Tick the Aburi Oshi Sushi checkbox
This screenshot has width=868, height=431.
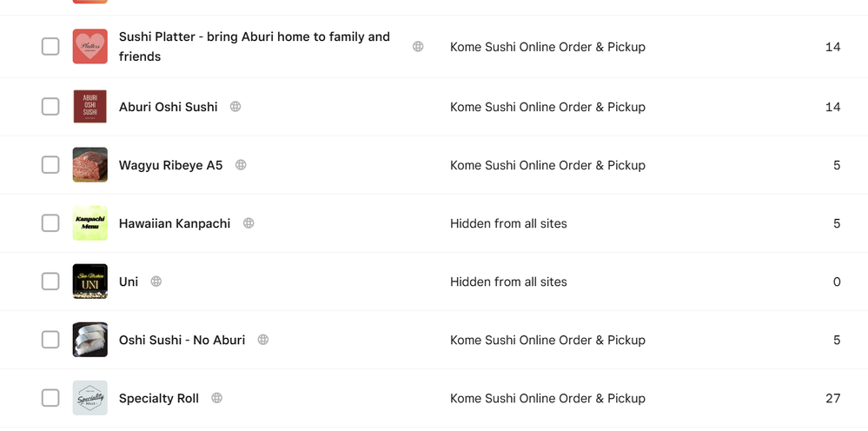coord(50,107)
